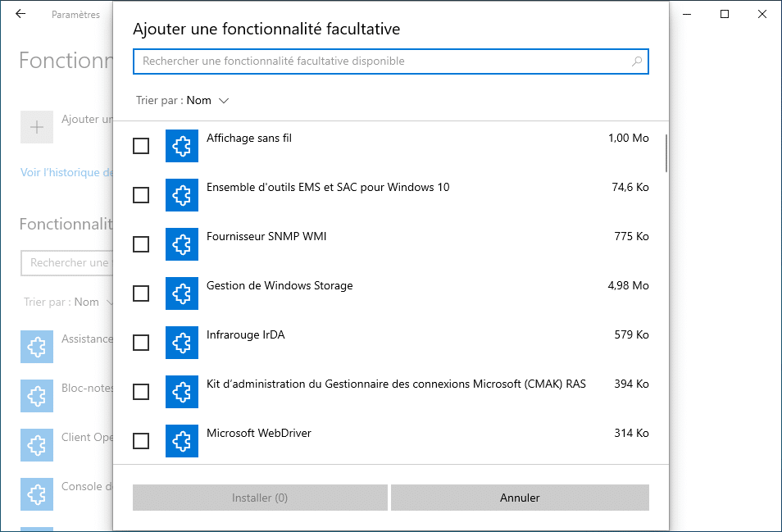Click the search magnifier icon in dialog
Image resolution: width=782 pixels, height=532 pixels.
(637, 61)
